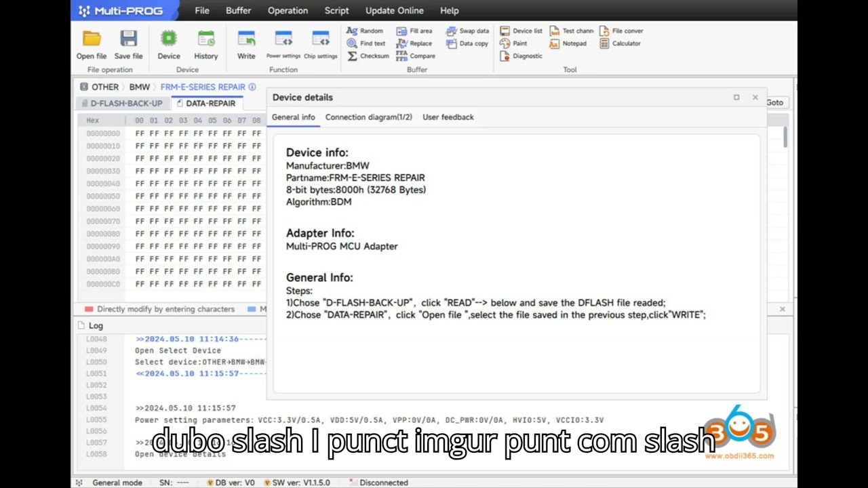Screen dimensions: 868x488
Task: Close the Device details dialog
Action: coord(755,97)
